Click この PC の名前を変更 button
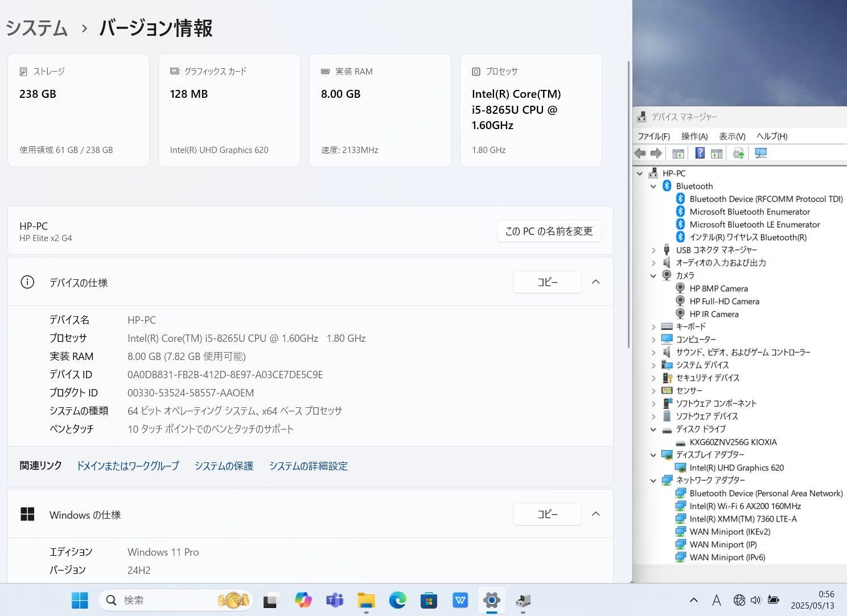This screenshot has width=847, height=616. (x=549, y=231)
